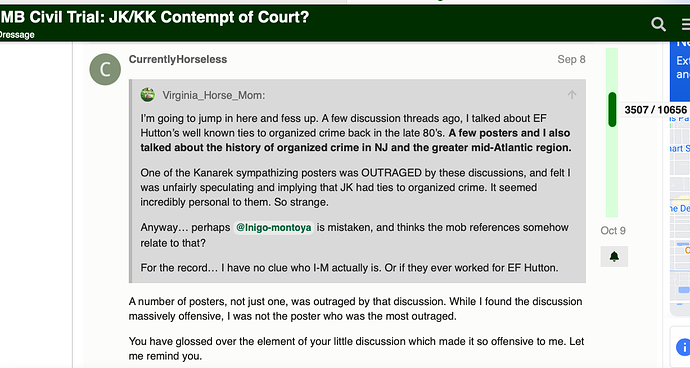This screenshot has height=368, width=690.
Task: Open the forum search icon
Action: pyautogui.click(x=658, y=24)
